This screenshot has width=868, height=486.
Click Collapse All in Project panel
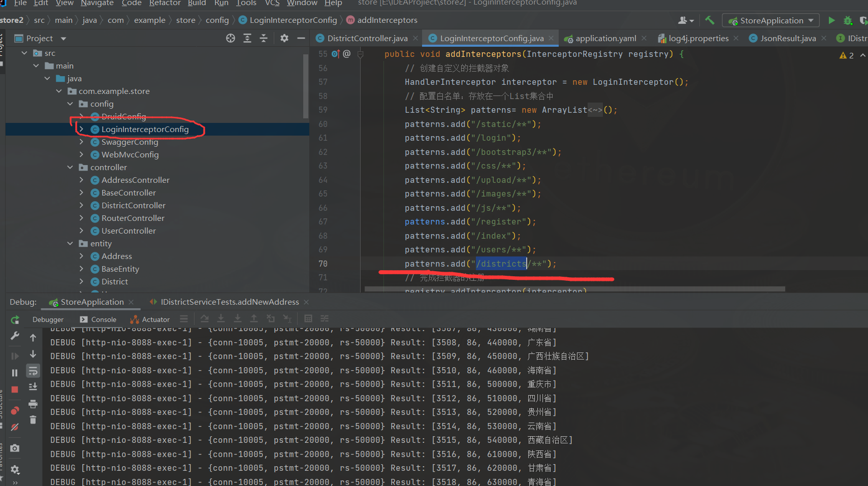264,38
